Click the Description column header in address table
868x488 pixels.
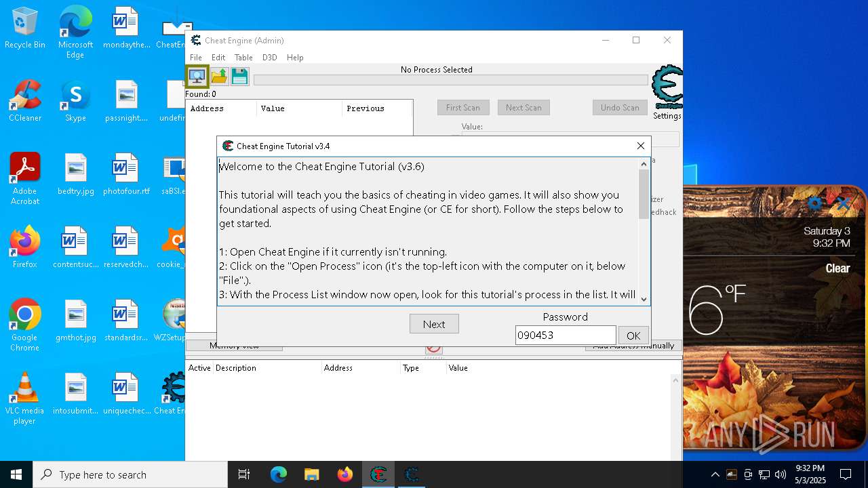pyautogui.click(x=267, y=368)
